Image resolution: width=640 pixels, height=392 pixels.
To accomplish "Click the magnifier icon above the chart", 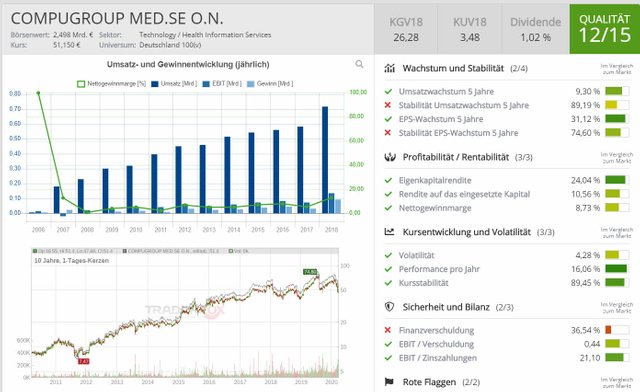I will [359, 64].
